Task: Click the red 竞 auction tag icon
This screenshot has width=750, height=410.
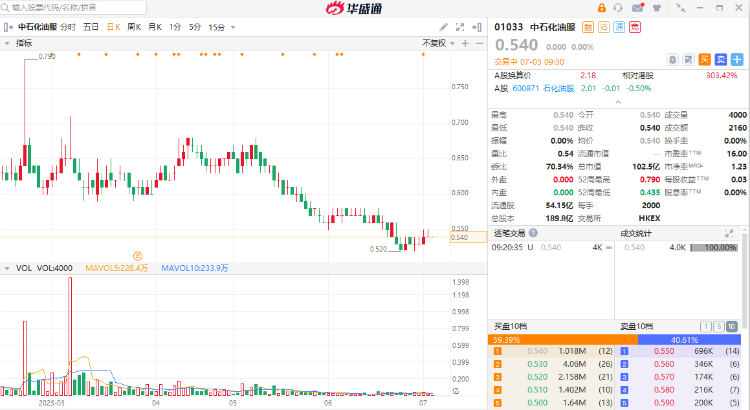Action: tap(635, 27)
